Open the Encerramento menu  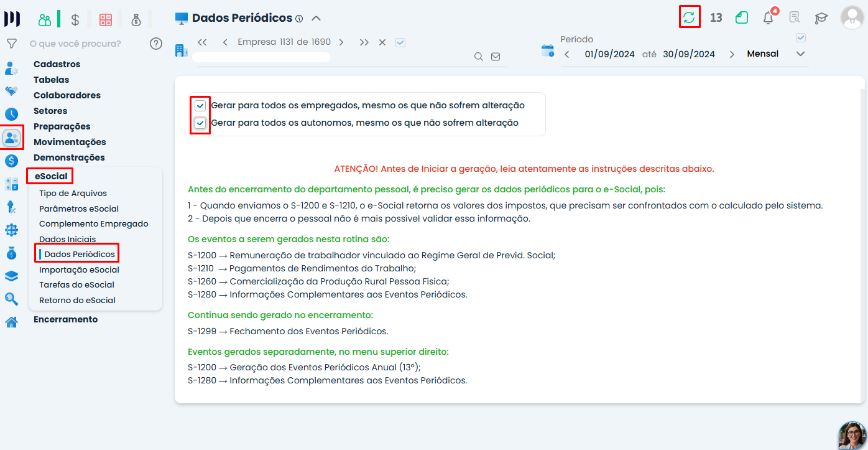point(65,319)
